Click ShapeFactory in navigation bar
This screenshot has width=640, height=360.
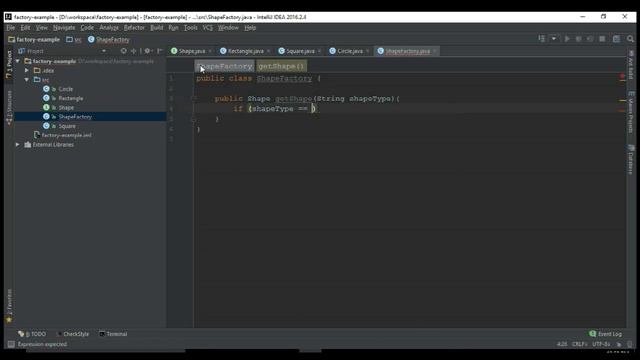(109, 40)
